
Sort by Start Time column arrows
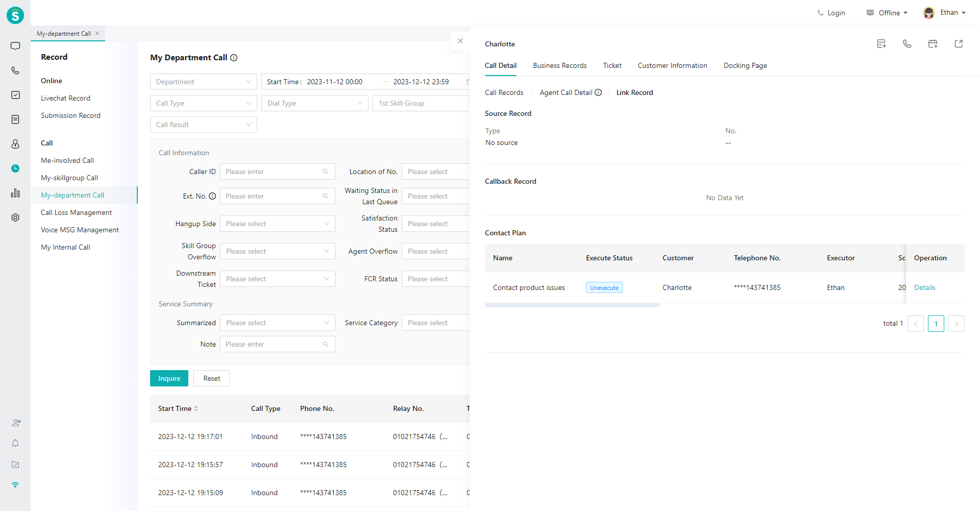pyautogui.click(x=197, y=408)
